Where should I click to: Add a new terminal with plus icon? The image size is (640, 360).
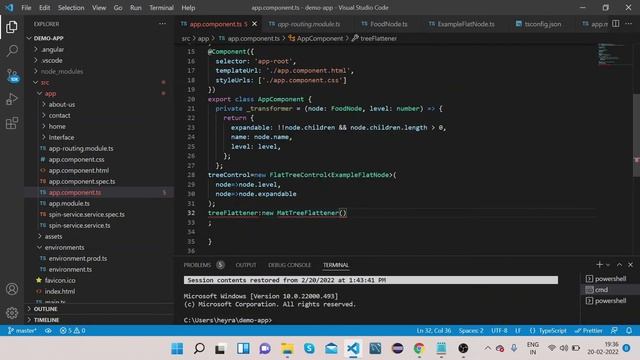[x=599, y=264]
